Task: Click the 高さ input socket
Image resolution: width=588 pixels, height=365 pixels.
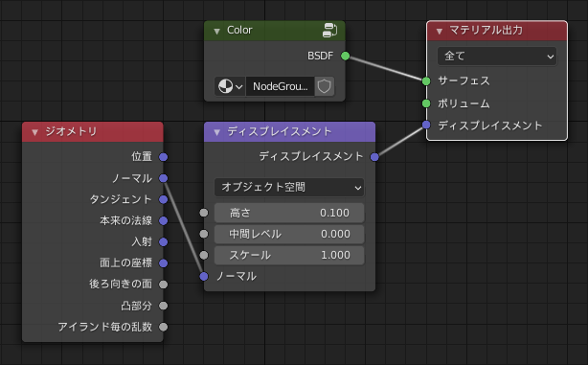Action: (204, 213)
